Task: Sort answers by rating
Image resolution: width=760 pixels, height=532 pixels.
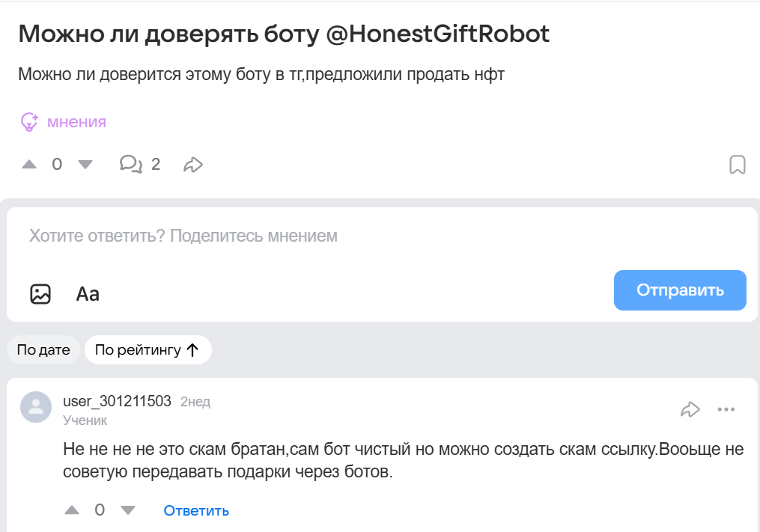Action: click(x=148, y=350)
